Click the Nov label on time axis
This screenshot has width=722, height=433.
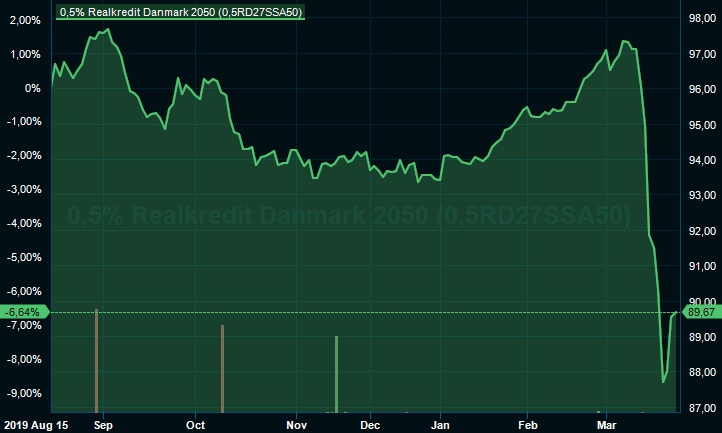tap(297, 424)
